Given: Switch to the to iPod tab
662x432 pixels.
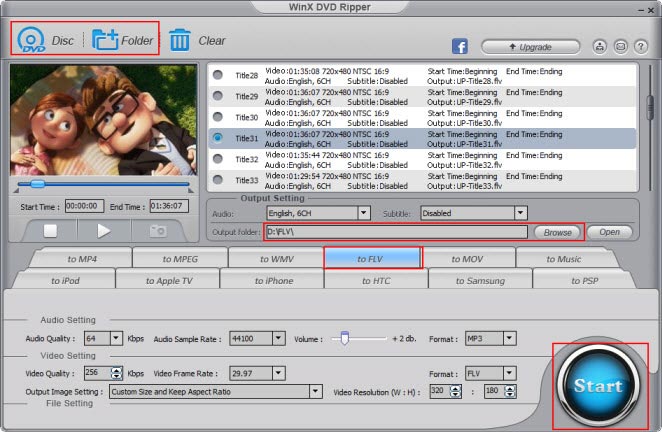Looking at the screenshot, I should click(x=65, y=281).
